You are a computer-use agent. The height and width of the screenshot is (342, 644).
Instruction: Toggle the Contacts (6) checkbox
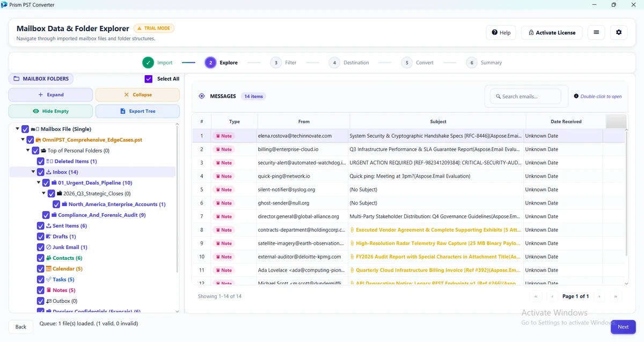[41, 258]
